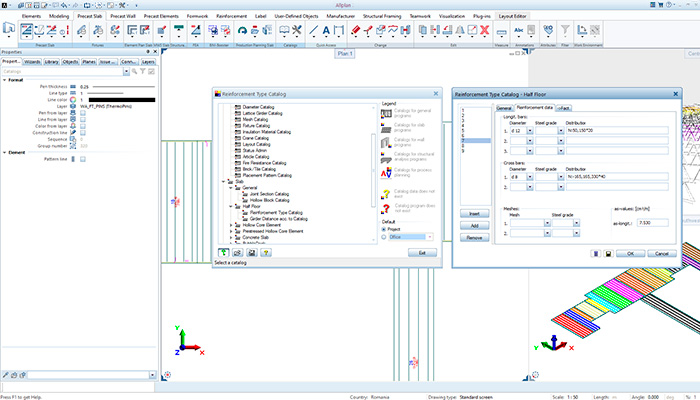Switch to the General tab in Half Floor dialog

[x=503, y=107]
